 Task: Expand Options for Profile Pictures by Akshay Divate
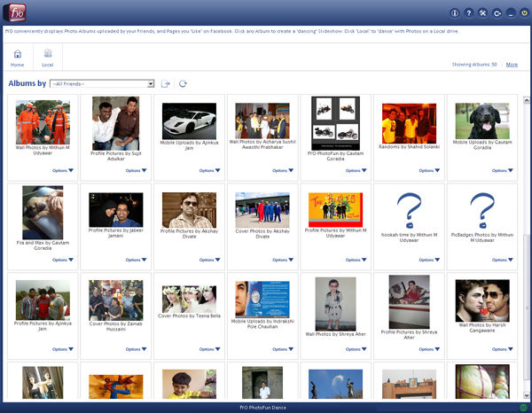pyautogui.click(x=209, y=260)
